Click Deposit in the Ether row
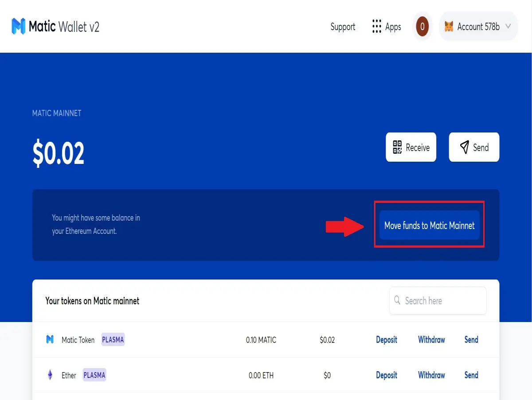The width and height of the screenshot is (532, 400). pos(387,375)
